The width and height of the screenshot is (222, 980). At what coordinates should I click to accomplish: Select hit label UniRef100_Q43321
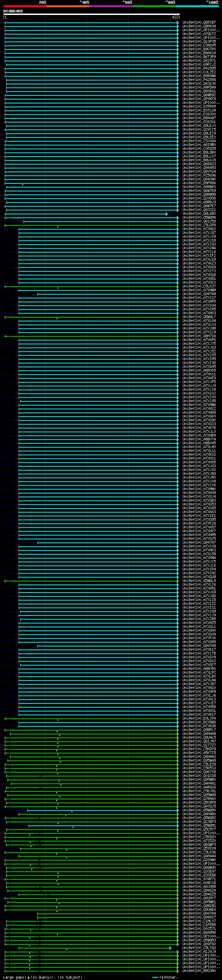click(x=199, y=210)
